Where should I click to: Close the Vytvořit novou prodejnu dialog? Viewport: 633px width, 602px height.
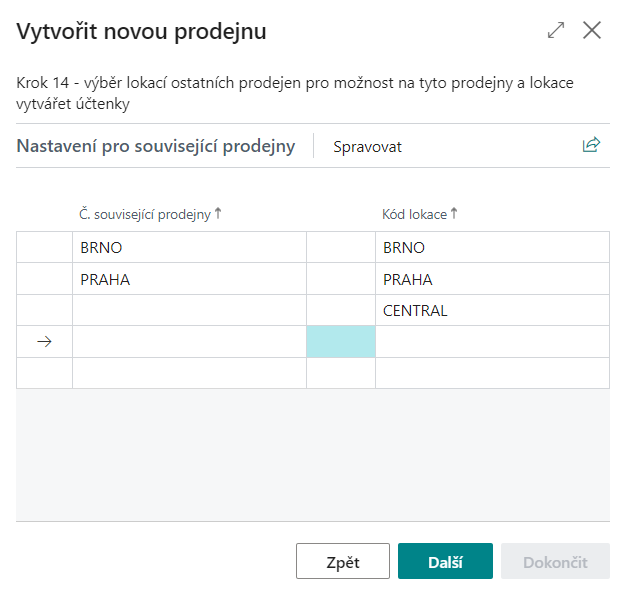click(592, 30)
